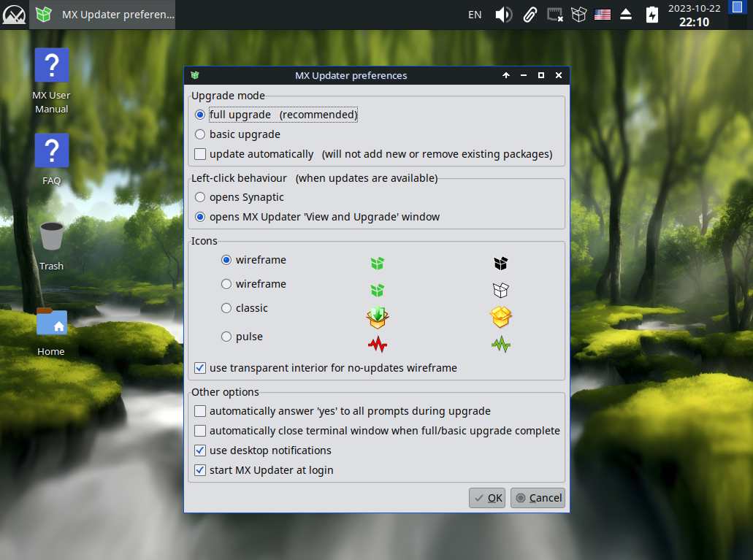Click the Cancel button

coord(538,498)
